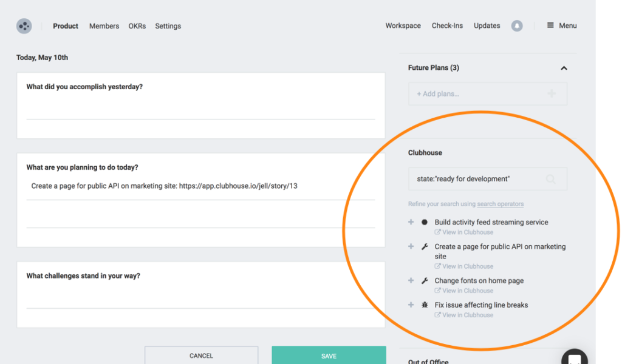
Task: Click the second empty line under today's plan
Action: [x=200, y=216]
